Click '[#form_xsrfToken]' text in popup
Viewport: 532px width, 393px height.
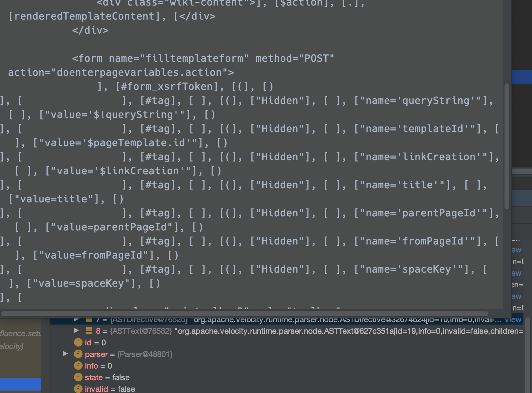(167, 86)
